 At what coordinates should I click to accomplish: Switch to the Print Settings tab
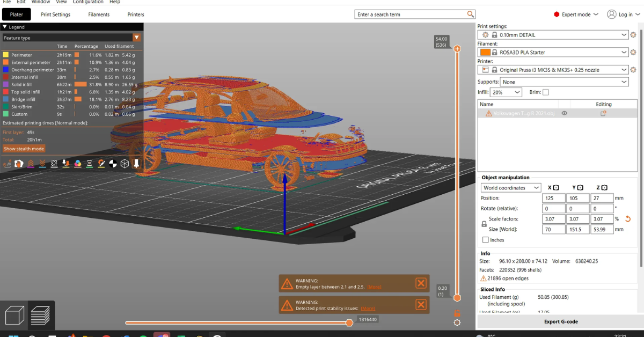coord(55,14)
